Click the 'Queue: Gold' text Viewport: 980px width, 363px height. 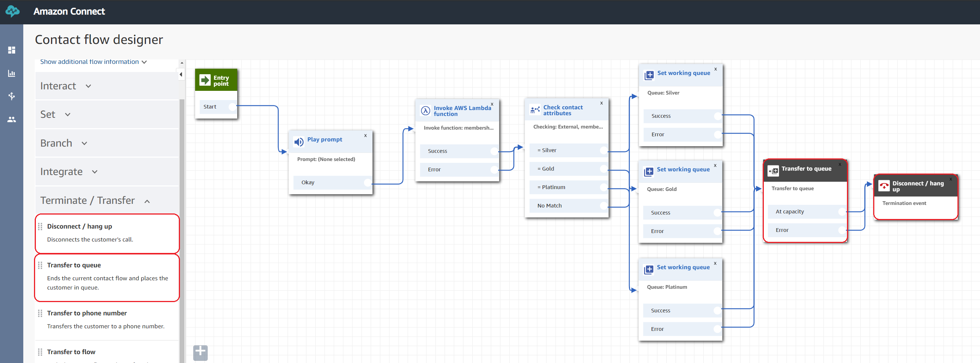click(x=661, y=189)
